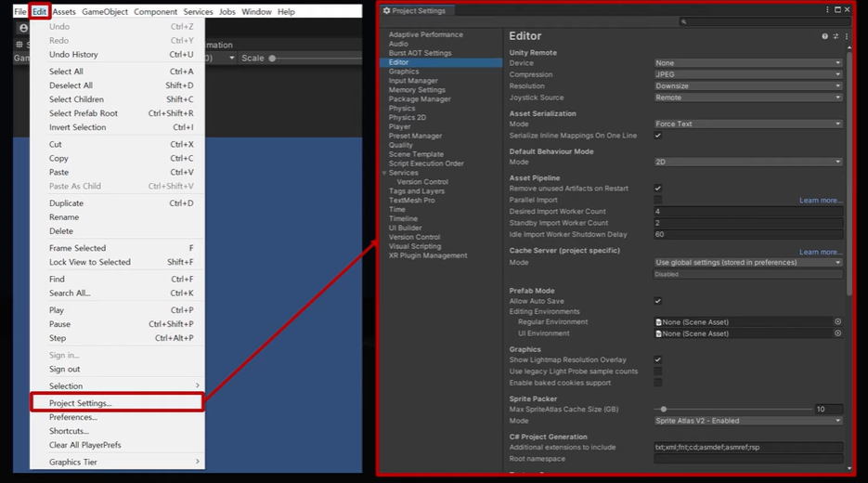Select Player settings category
The image size is (868, 483).
(x=399, y=127)
